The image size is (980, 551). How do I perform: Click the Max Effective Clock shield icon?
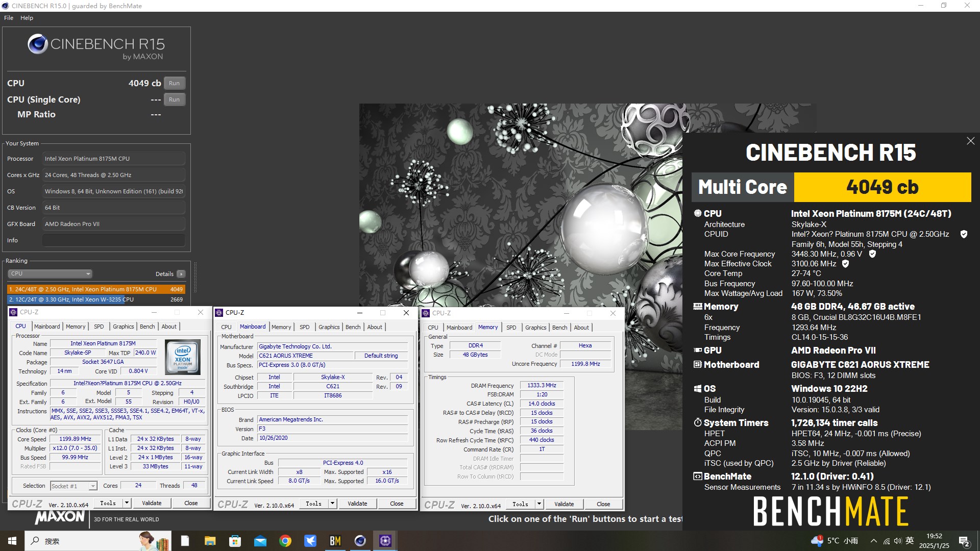click(845, 264)
